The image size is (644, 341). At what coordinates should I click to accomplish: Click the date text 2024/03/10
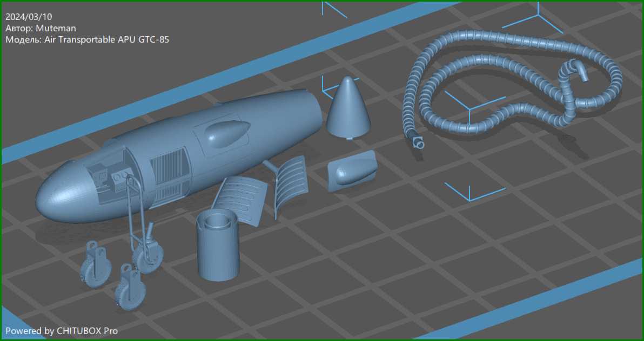(29, 17)
